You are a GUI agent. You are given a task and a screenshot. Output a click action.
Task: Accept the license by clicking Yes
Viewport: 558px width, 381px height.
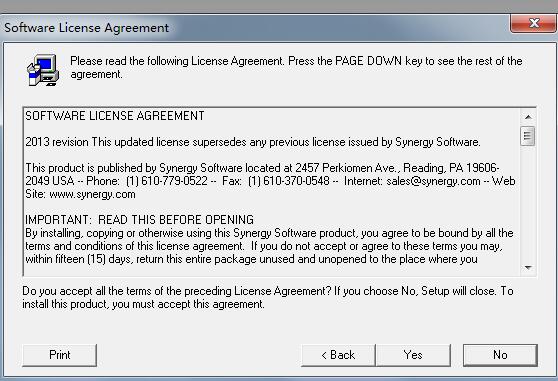click(413, 355)
